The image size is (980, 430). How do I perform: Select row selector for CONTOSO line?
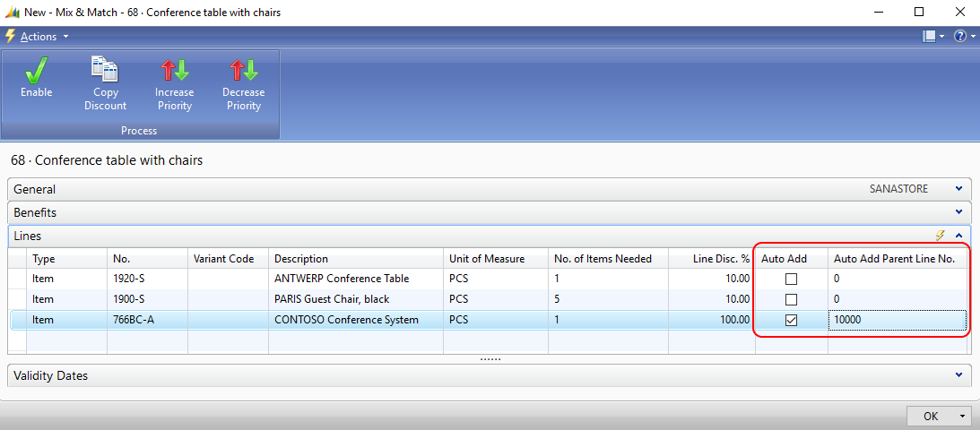point(18,320)
